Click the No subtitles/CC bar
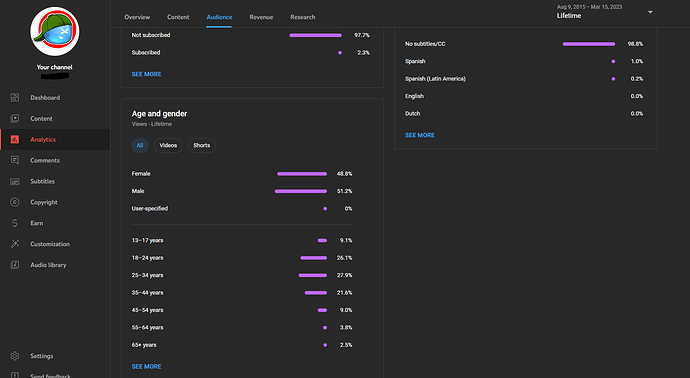Screen dimensions: 690x378 tap(589, 44)
